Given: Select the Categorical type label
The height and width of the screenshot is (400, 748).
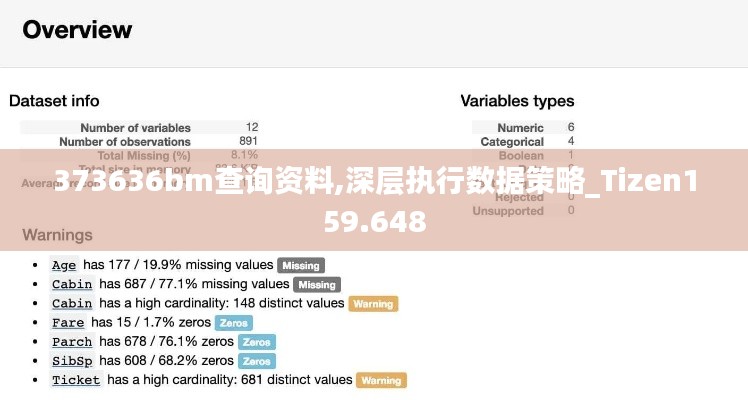Looking at the screenshot, I should [512, 142].
